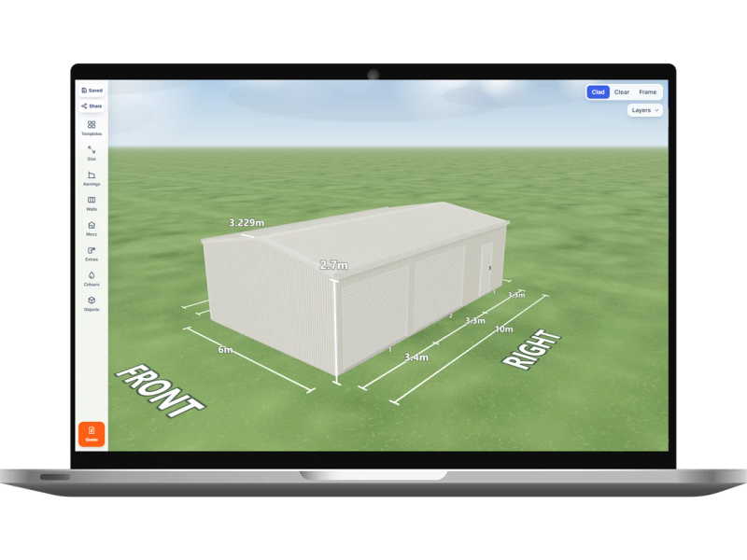
Task: Click the 3.4m bay dimension label
Action: (x=416, y=357)
